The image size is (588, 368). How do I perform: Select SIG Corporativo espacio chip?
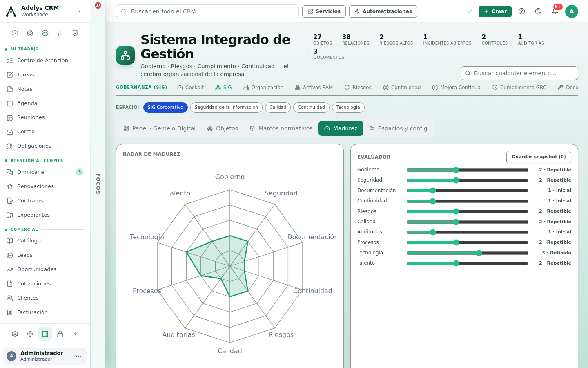tap(165, 108)
